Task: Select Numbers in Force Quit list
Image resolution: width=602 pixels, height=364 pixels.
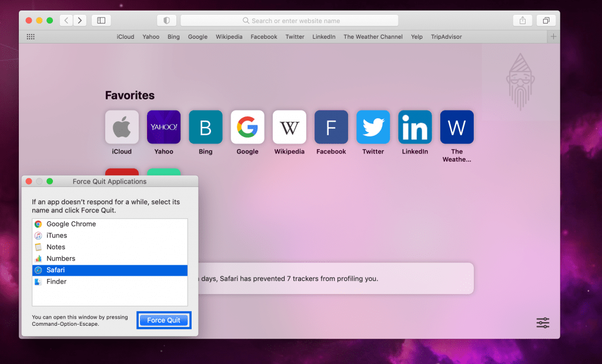Action: [110, 258]
